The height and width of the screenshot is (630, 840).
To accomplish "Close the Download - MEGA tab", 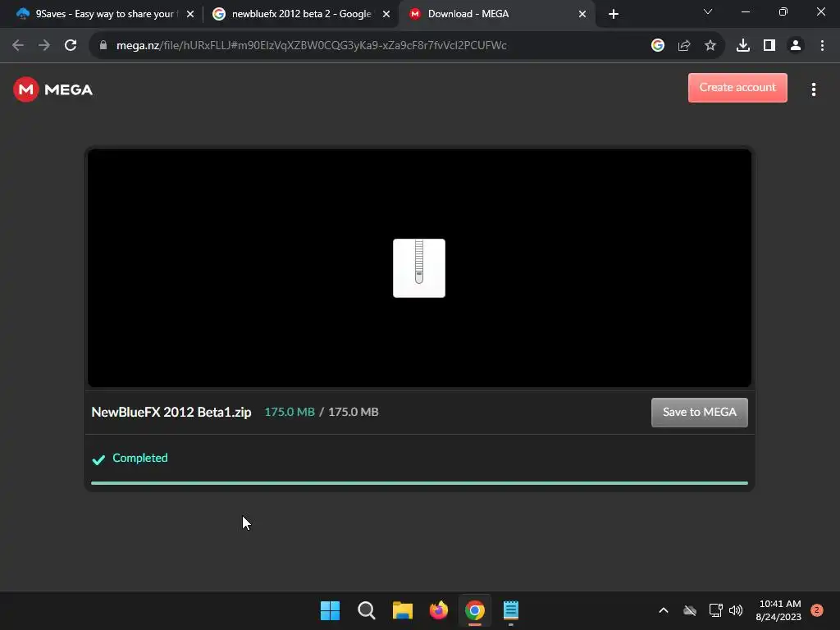I will pos(582,14).
